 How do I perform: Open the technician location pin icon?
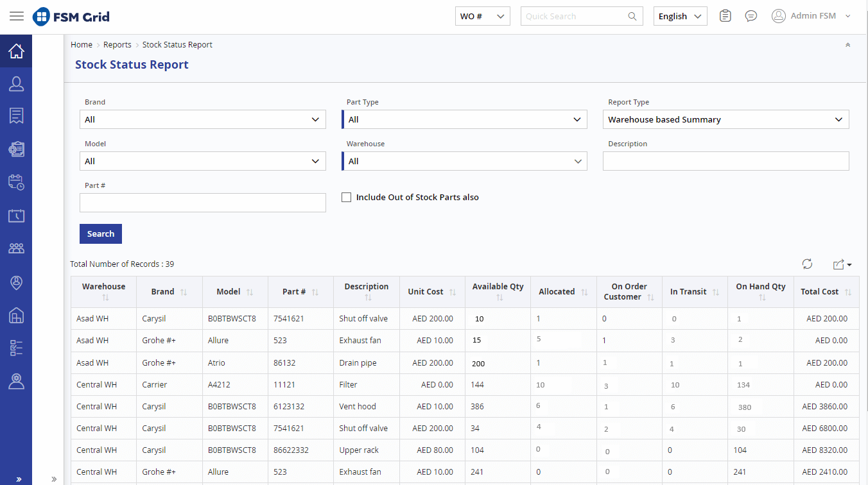point(16,282)
